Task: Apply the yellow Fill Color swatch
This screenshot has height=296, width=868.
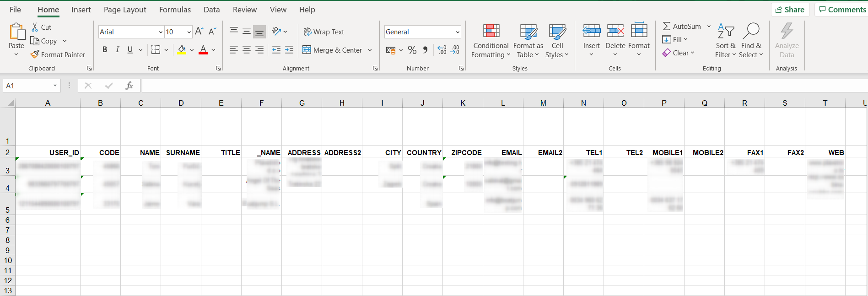Action: 182,50
